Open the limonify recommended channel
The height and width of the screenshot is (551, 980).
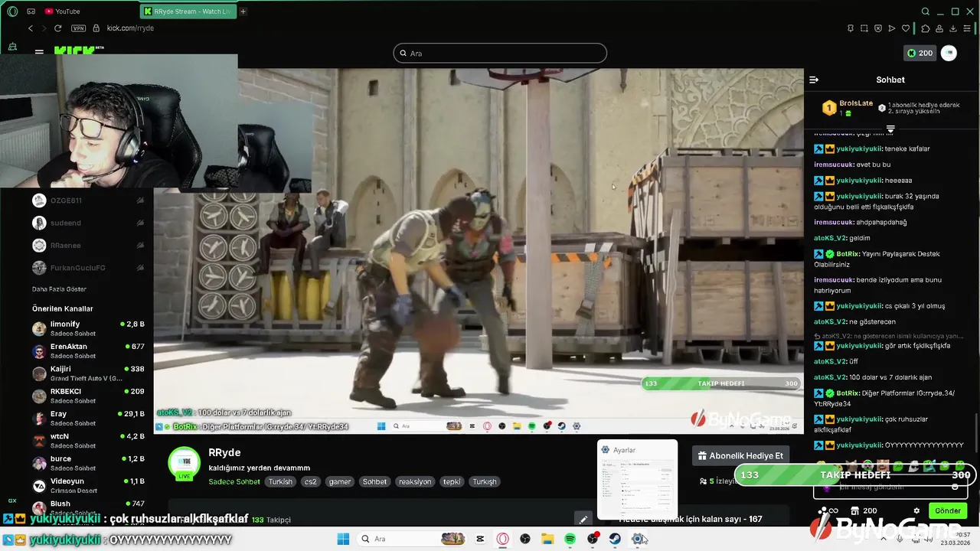coord(88,328)
